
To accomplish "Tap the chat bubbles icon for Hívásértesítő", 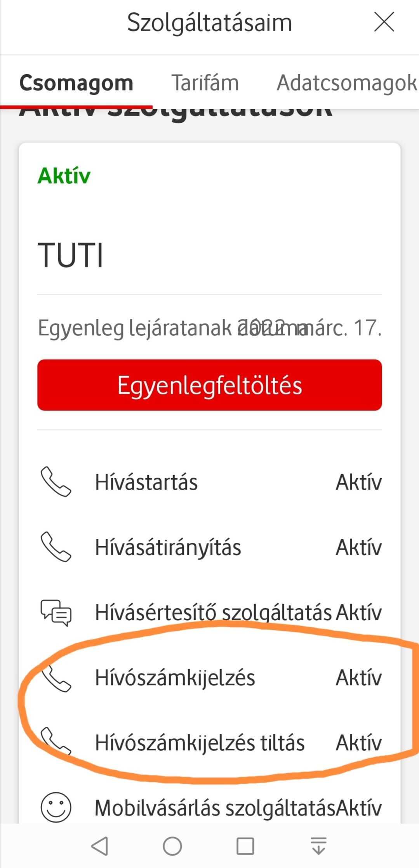I will tap(56, 613).
